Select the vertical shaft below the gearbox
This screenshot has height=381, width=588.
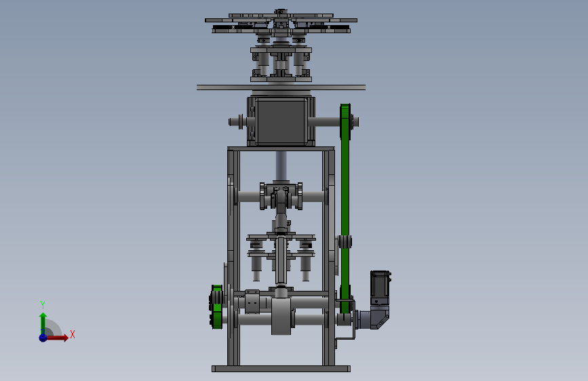[x=281, y=165]
